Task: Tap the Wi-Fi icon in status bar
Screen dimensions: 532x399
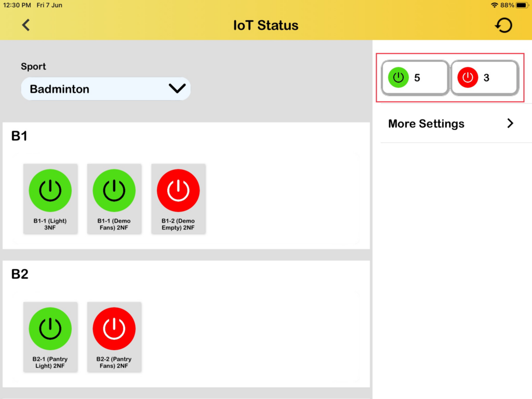Action: (494, 5)
